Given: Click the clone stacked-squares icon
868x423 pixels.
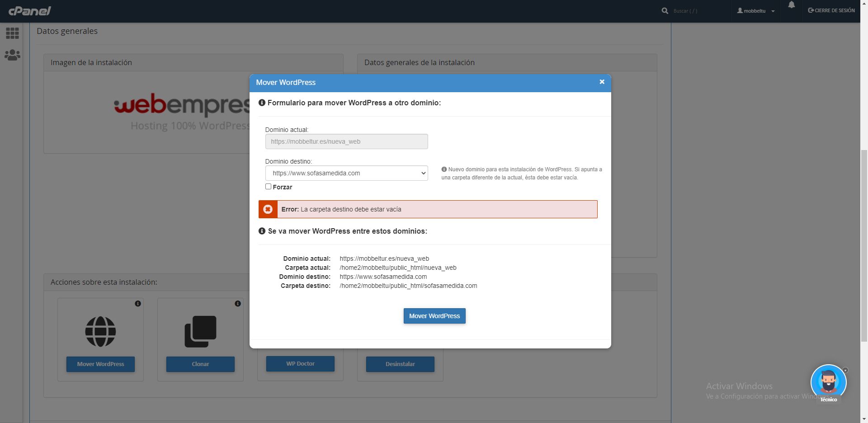Looking at the screenshot, I should tap(200, 331).
